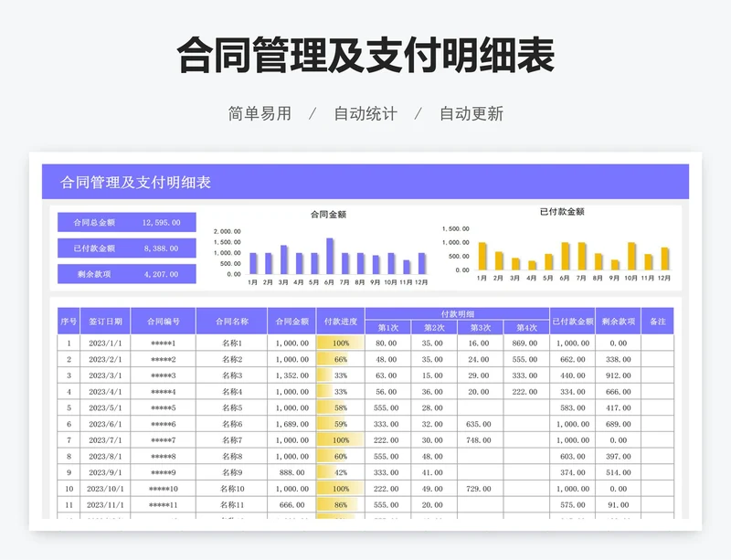Select the blue 合同管理及支付明细表 sheet banner
This screenshot has height=560, width=731.
coord(365,182)
